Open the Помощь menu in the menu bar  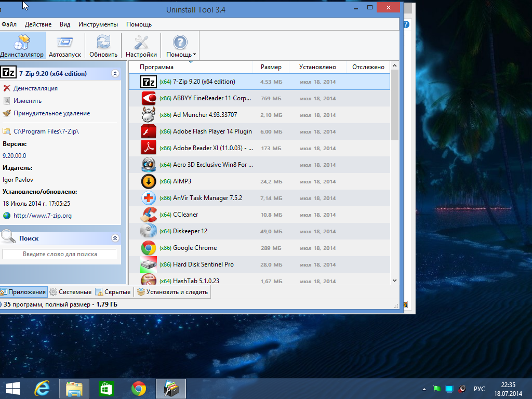pos(139,24)
